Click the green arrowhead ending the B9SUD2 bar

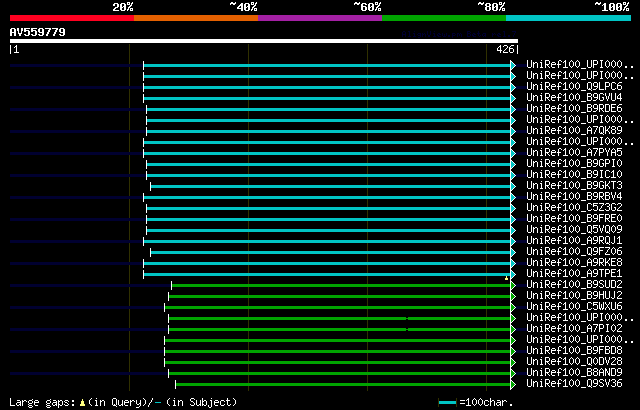(513, 286)
